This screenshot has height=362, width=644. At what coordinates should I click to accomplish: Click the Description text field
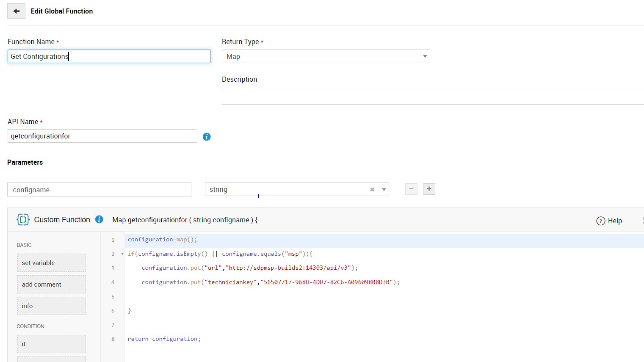[x=432, y=97]
